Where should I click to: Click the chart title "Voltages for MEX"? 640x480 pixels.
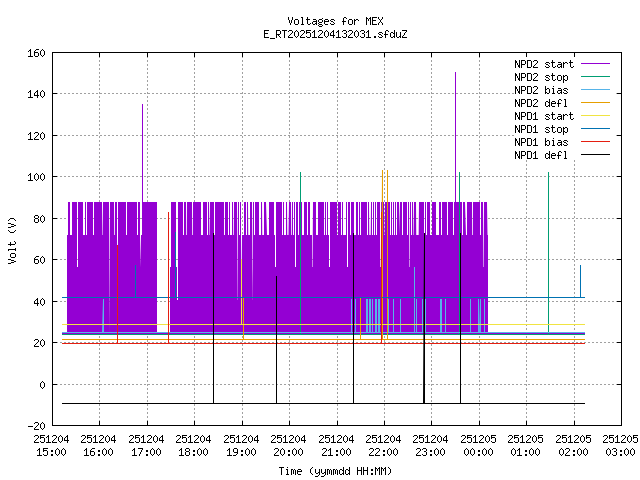pos(334,21)
